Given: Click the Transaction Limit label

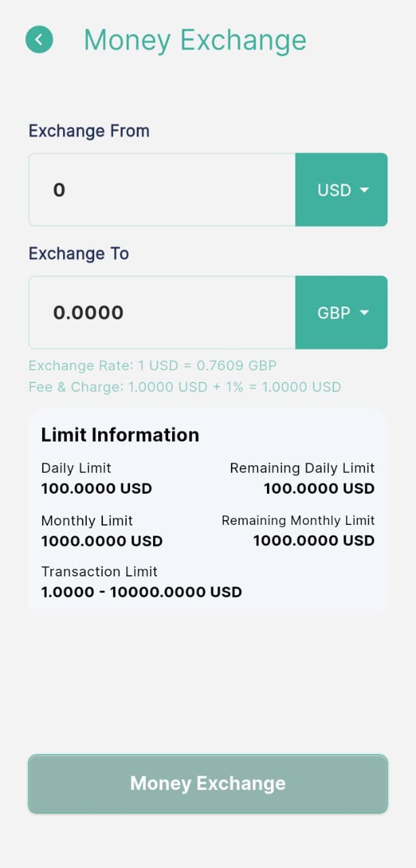Looking at the screenshot, I should (99, 572).
